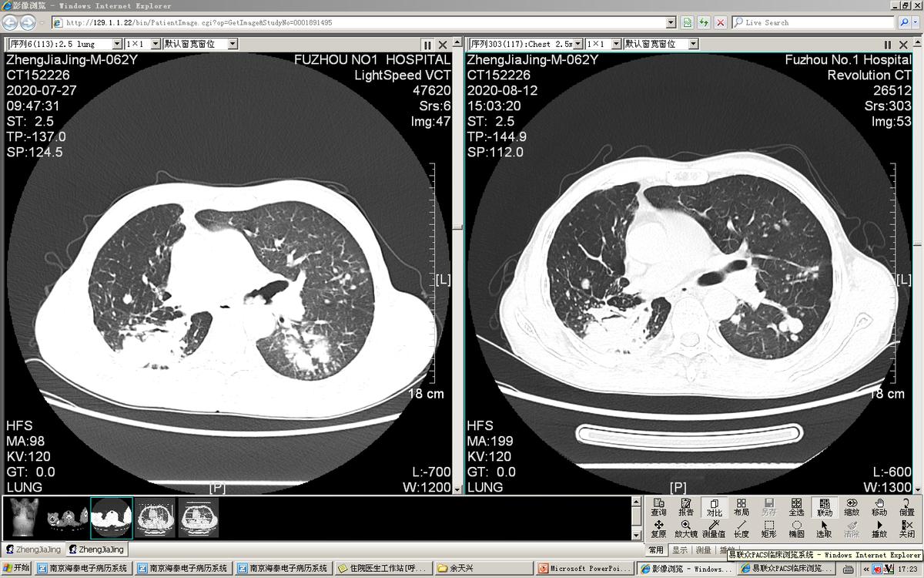Toggle the 对比 (compare) mode button
Screen dimensions: 924x578
coord(715,506)
